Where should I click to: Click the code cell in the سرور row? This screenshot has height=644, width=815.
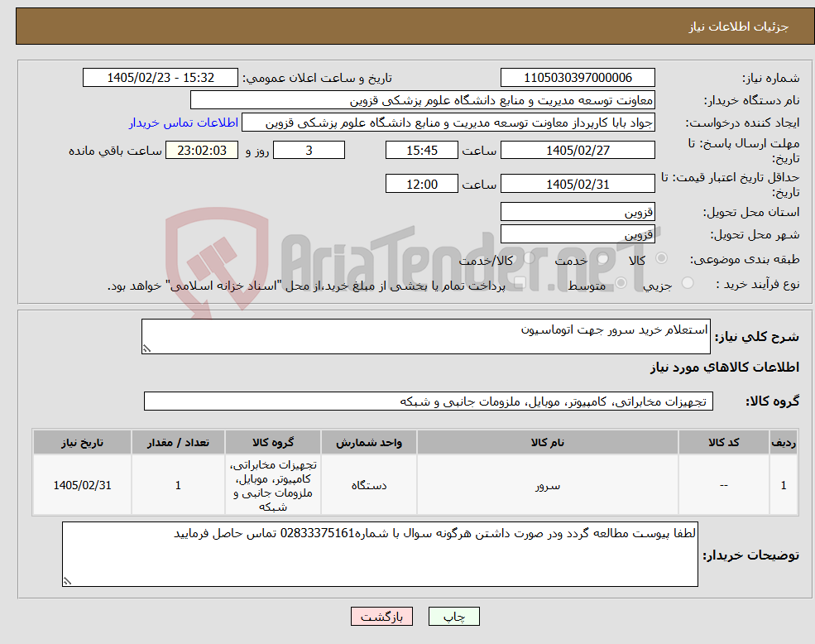pos(723,485)
